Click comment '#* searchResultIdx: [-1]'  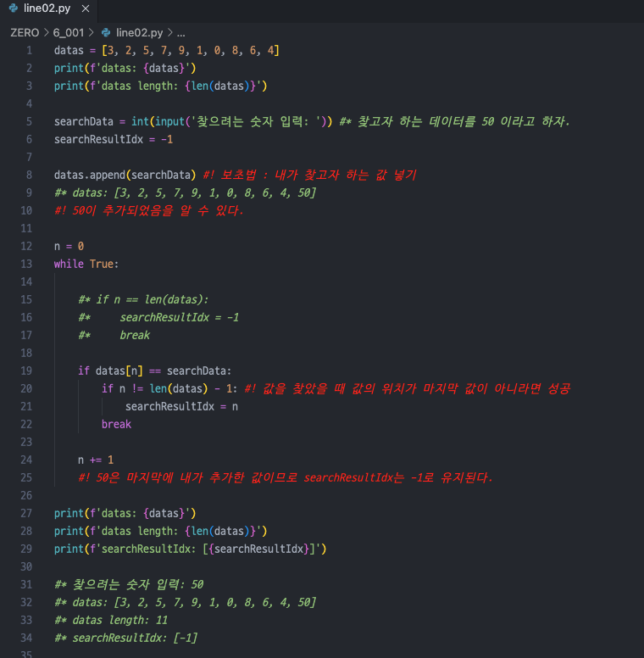coord(125,638)
